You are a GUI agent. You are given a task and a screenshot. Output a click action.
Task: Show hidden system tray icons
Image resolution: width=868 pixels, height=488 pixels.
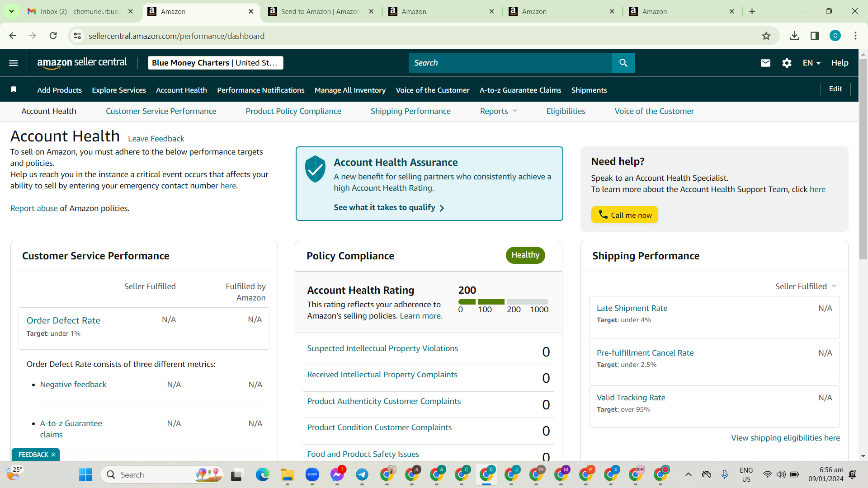pos(688,474)
